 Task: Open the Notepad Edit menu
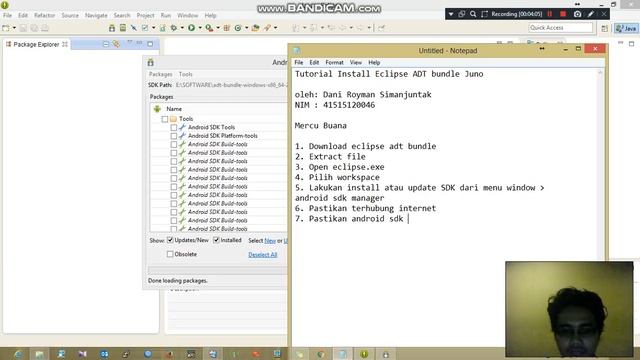pos(314,62)
